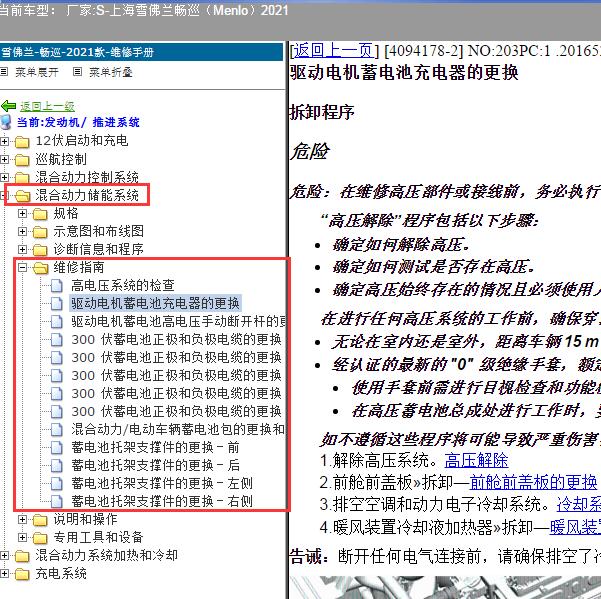Expand the 12伏启动和充电 folder
The height and width of the screenshot is (599, 601).
(x=4, y=141)
